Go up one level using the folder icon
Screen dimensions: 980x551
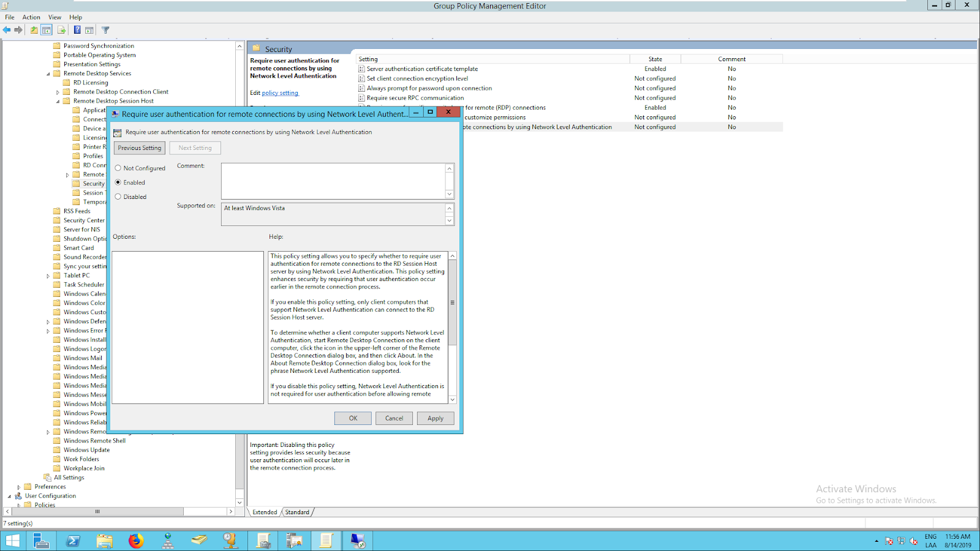click(34, 30)
